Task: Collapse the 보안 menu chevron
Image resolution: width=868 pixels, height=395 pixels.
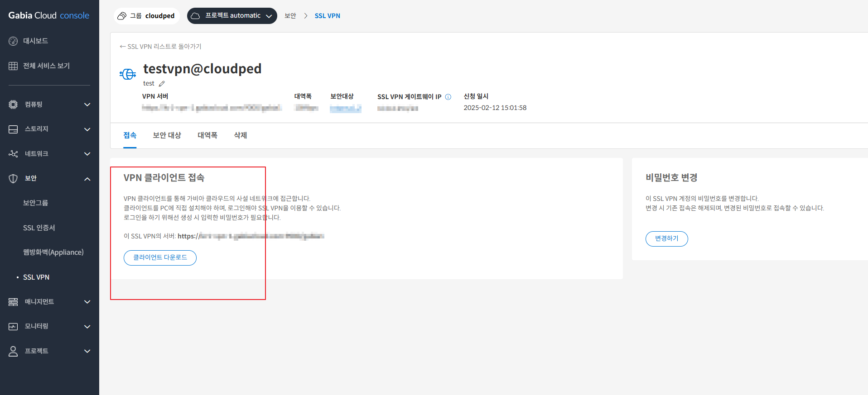Action: click(x=87, y=179)
